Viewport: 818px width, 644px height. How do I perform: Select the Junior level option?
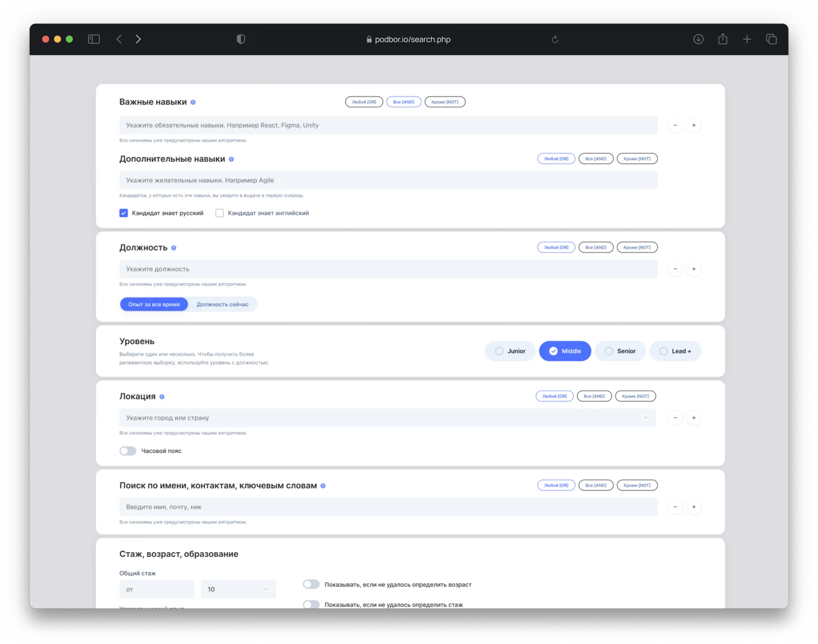510,351
